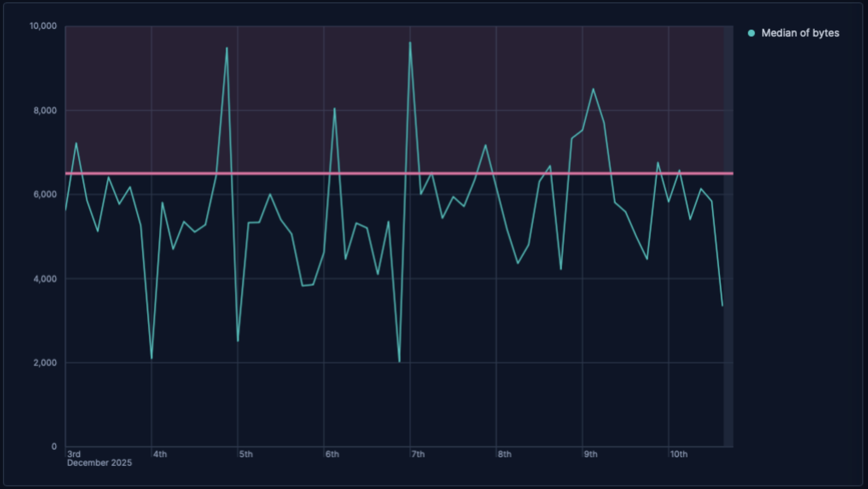Select the 0 label on the y-axis

[x=53, y=445]
